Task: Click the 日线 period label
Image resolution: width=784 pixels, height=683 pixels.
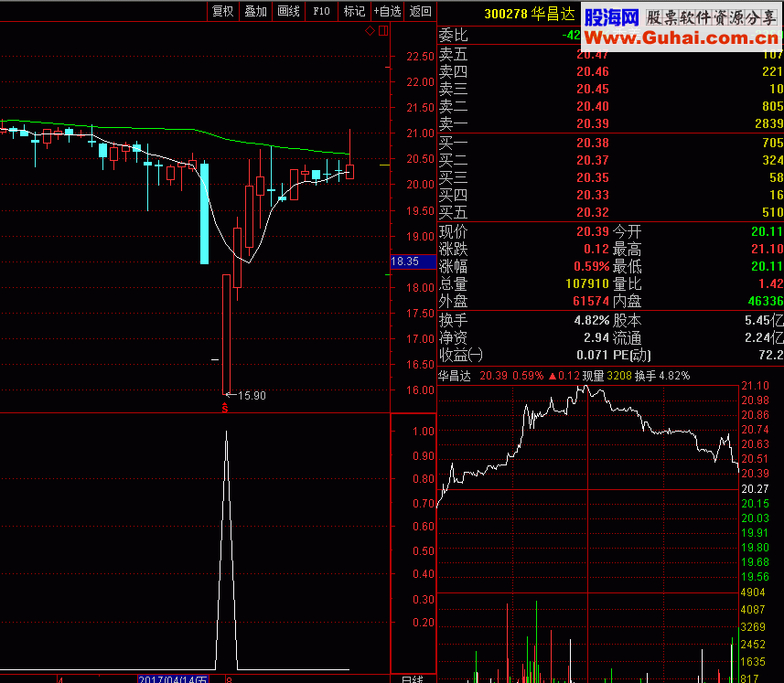Action: (413, 679)
